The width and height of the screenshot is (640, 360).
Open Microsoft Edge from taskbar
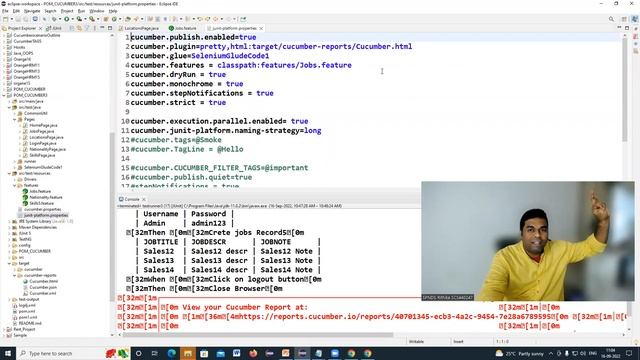(171, 353)
